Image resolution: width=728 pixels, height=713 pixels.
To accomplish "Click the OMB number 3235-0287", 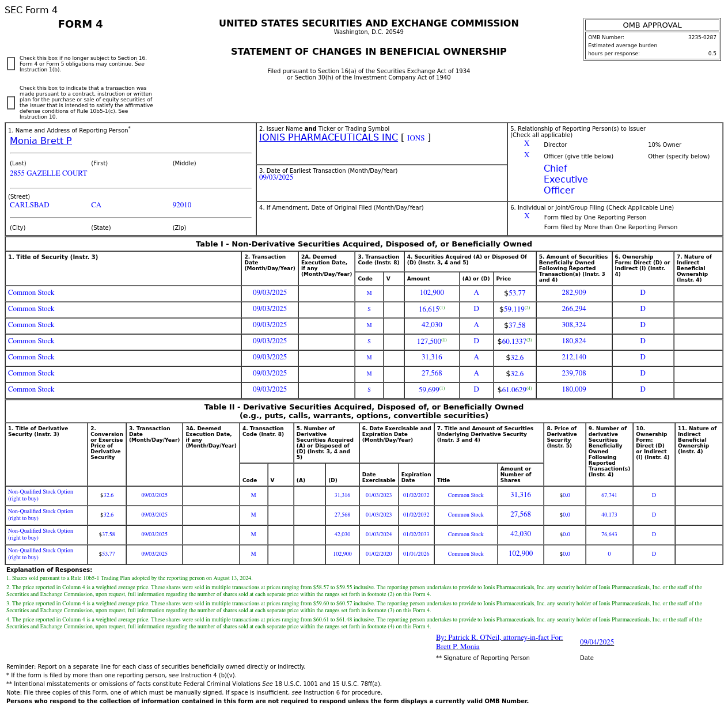I will point(702,37).
